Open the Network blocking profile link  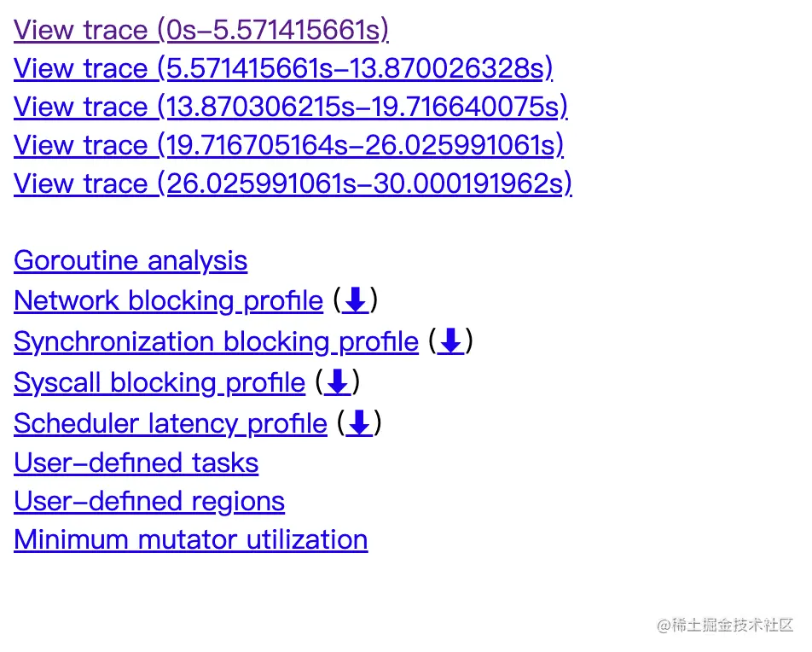coord(168,300)
